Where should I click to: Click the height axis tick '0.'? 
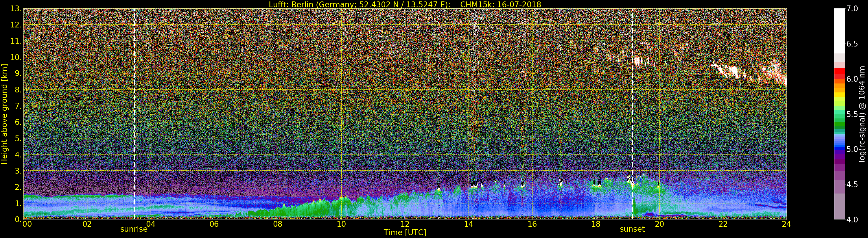(x=18, y=219)
